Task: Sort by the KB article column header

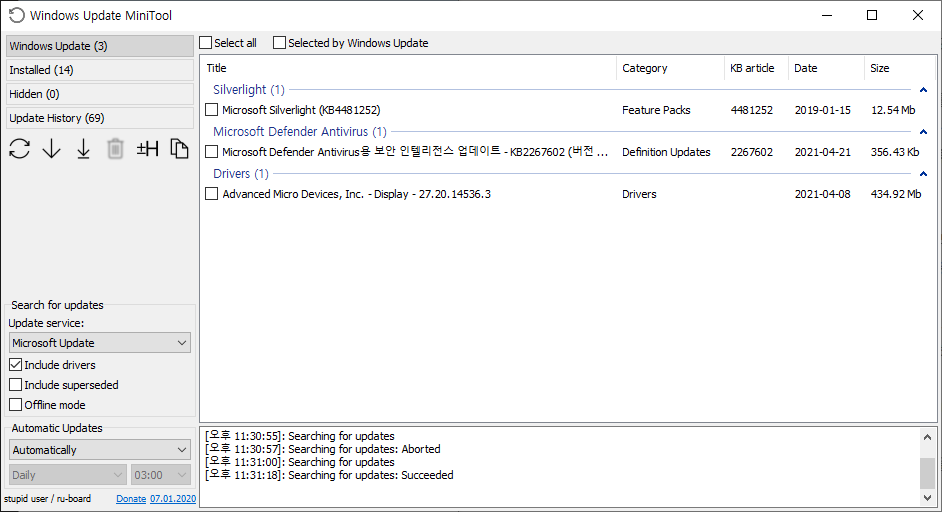Action: pos(756,68)
